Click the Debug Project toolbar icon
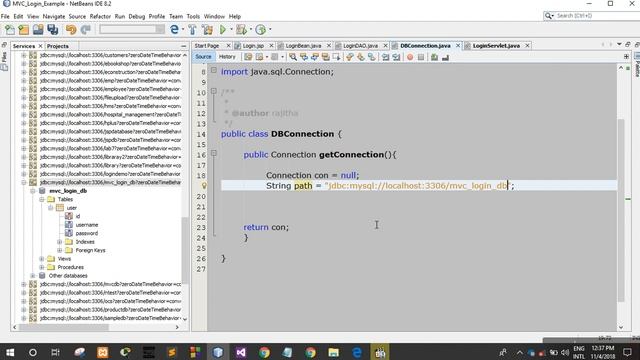This screenshot has height=360, width=640. [241, 29]
